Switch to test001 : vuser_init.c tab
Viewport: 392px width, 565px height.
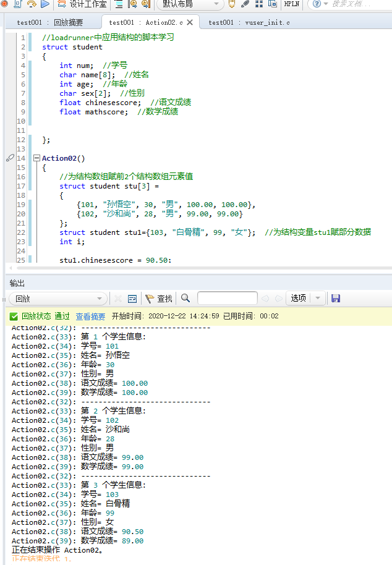(249, 22)
